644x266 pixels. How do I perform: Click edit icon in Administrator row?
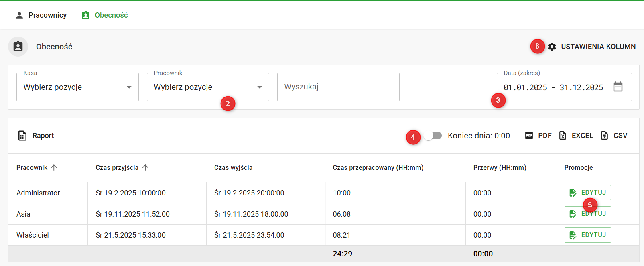[x=573, y=193]
